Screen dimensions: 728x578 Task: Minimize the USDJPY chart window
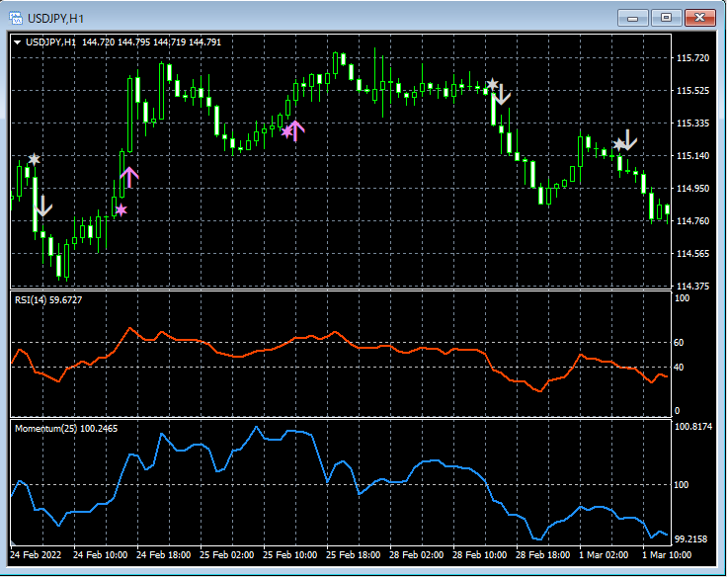634,17
